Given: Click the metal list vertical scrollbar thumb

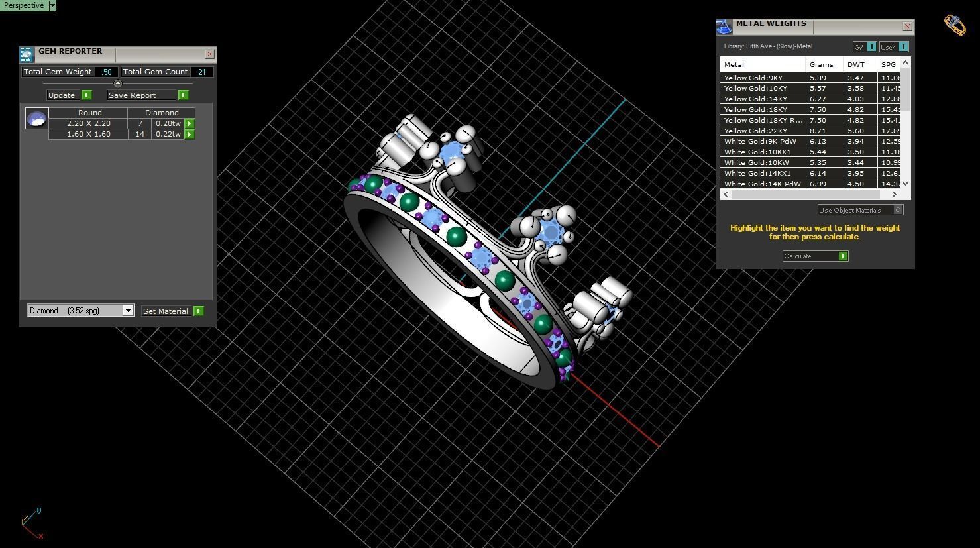Looking at the screenshot, I should coord(906,89).
